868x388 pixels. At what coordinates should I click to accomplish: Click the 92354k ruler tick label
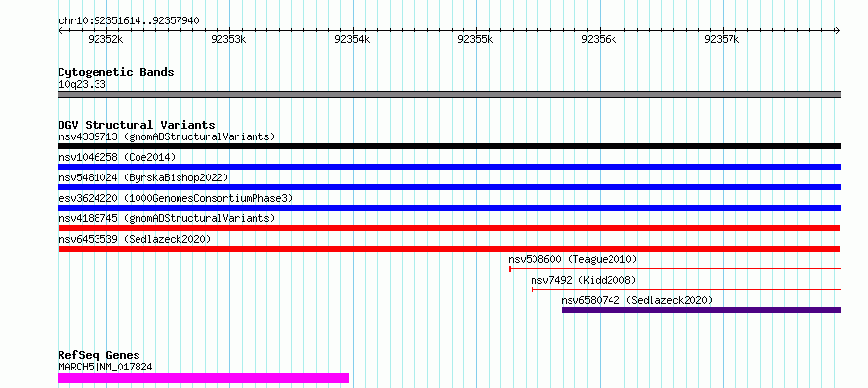(x=353, y=40)
